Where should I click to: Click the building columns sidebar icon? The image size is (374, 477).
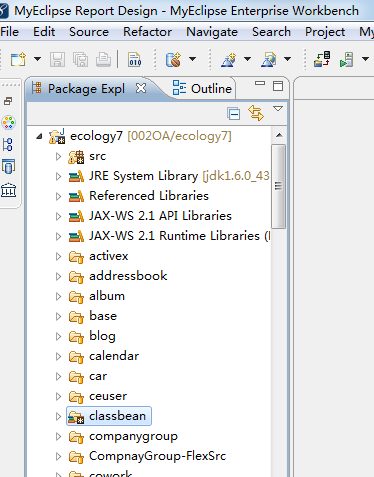tap(8, 190)
